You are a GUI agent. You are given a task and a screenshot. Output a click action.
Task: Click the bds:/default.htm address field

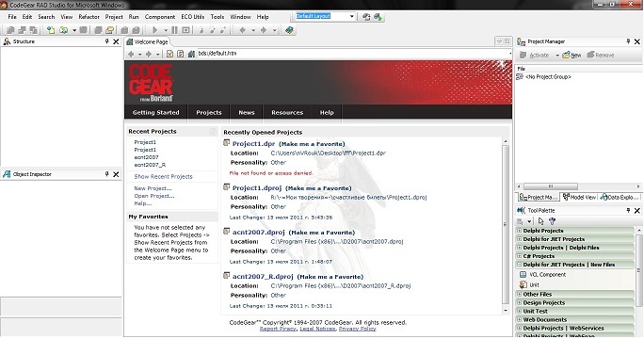[353, 54]
